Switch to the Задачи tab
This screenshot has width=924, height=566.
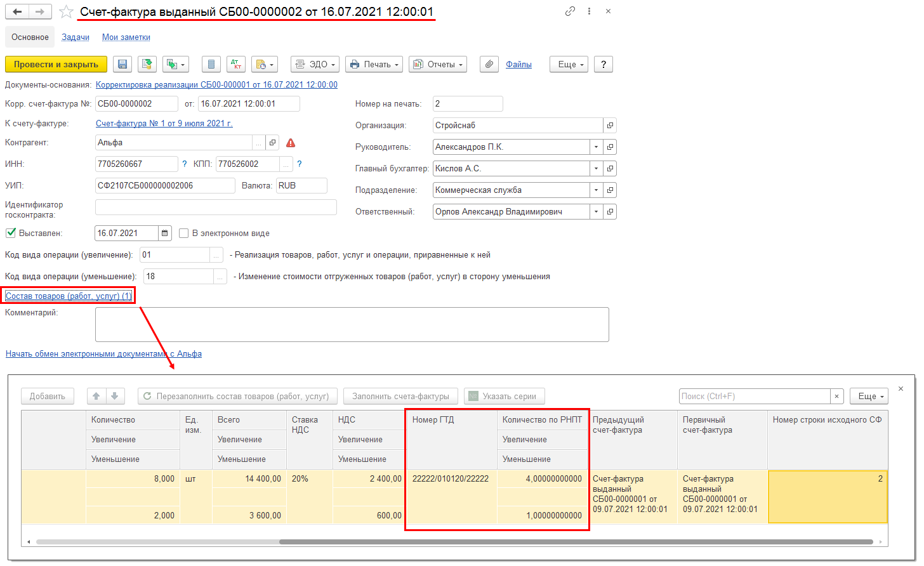coord(76,37)
